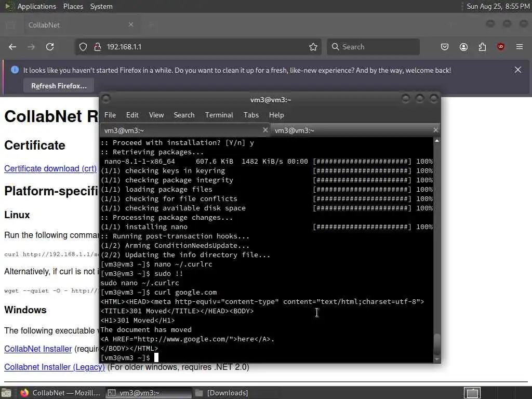Click the CollabNet Installer link
Viewport: 532px width, 399px height.
coord(38,349)
